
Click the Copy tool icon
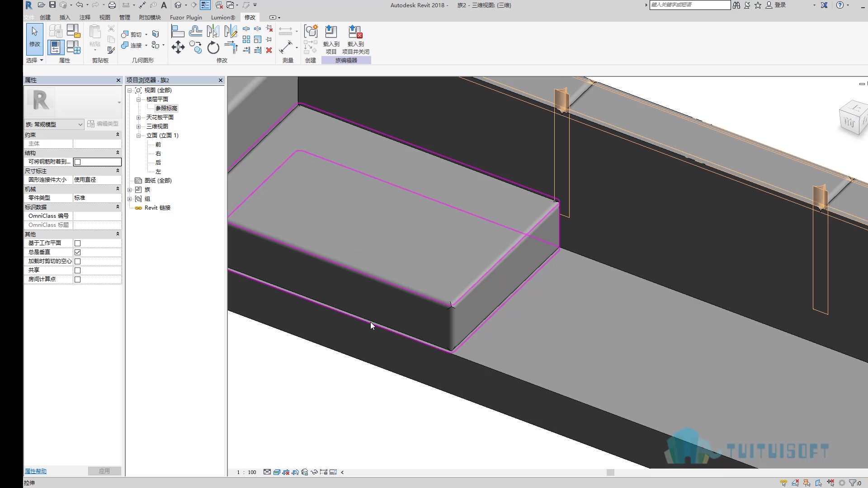point(195,47)
